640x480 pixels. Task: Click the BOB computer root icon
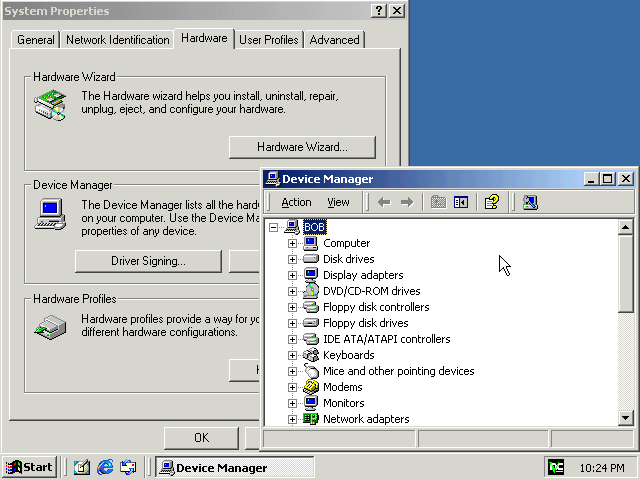[292, 227]
